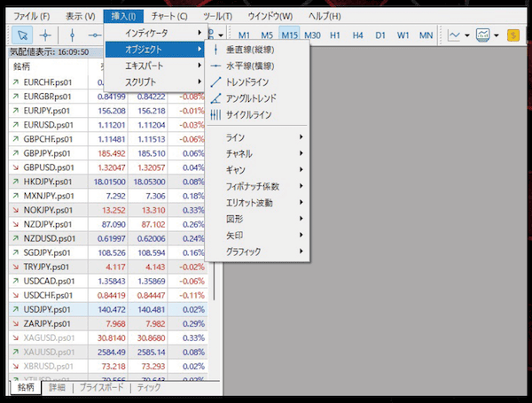Open the ヘルプ(H) menu
Viewport: 532px width, 403px height.
325,16
